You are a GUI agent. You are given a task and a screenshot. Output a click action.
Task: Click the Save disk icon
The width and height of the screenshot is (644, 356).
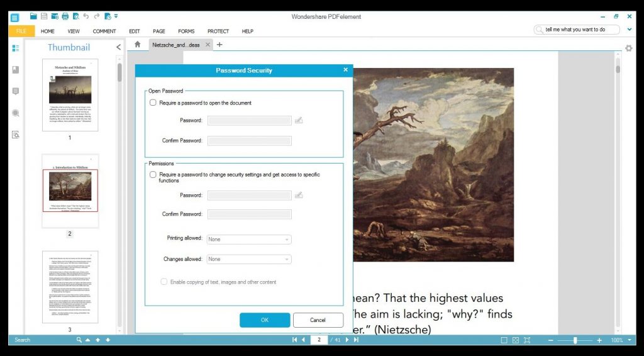44,16
